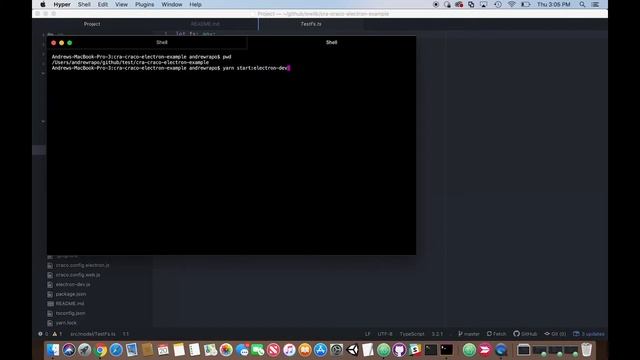Open README.md in tree view

click(70, 304)
